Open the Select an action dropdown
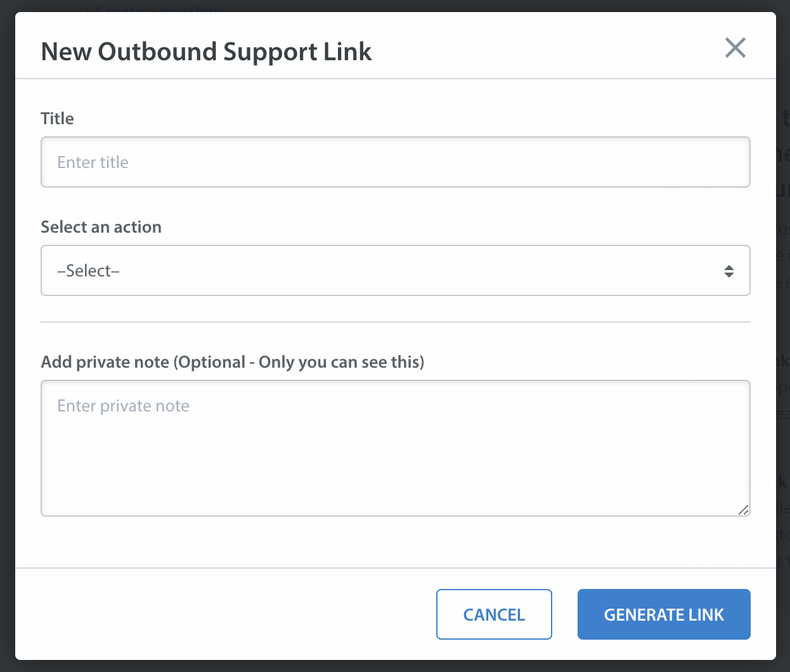Viewport: 790px width, 672px height. point(395,271)
